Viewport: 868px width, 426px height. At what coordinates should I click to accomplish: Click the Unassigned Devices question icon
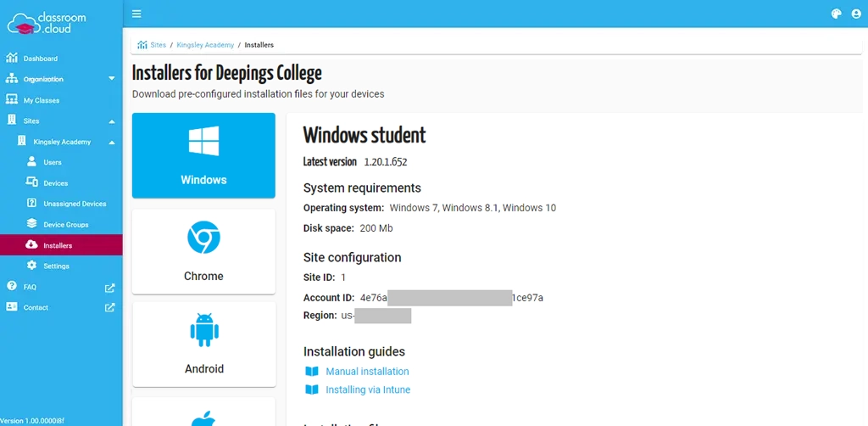click(31, 204)
